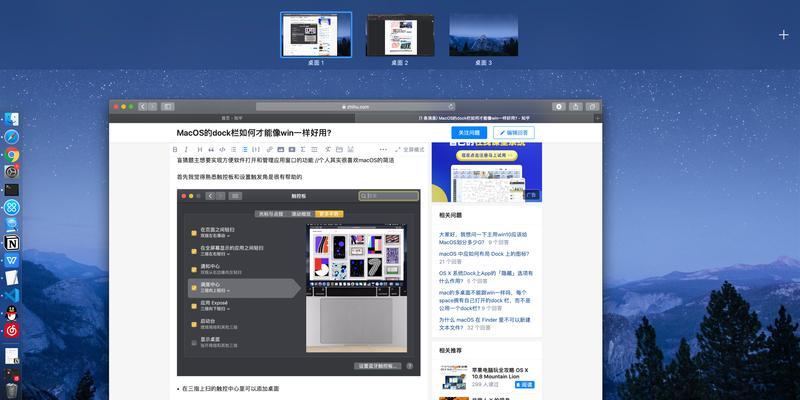Click the blue 阅读 button beside the recommended book
The height and width of the screenshot is (400, 800).
[525, 384]
